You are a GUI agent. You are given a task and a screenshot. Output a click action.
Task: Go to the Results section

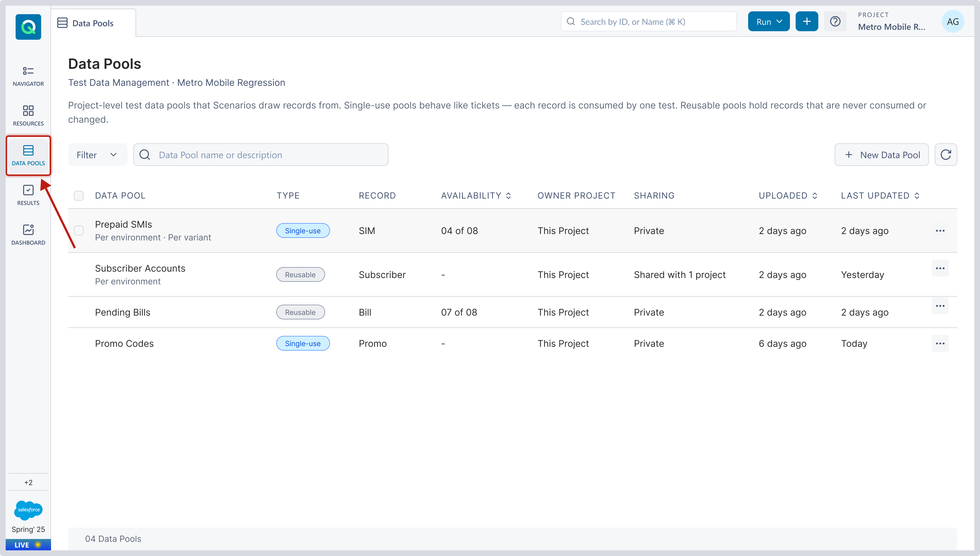tap(28, 195)
